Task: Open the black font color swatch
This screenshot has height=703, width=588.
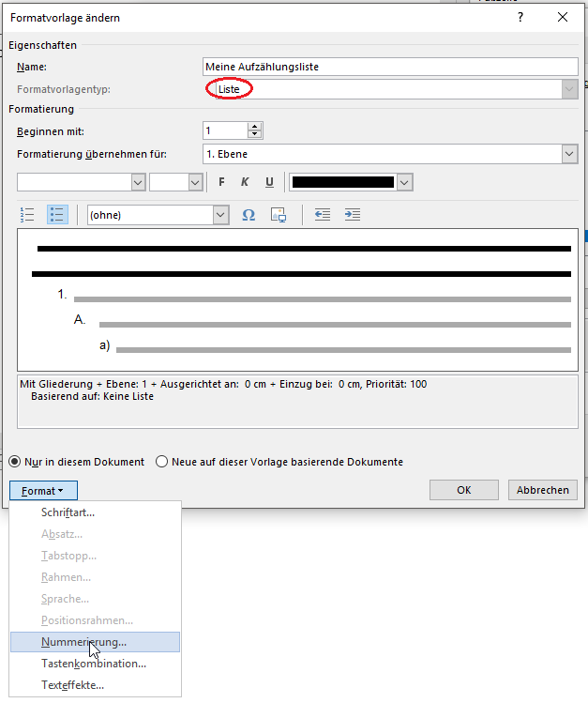Action: [x=352, y=182]
